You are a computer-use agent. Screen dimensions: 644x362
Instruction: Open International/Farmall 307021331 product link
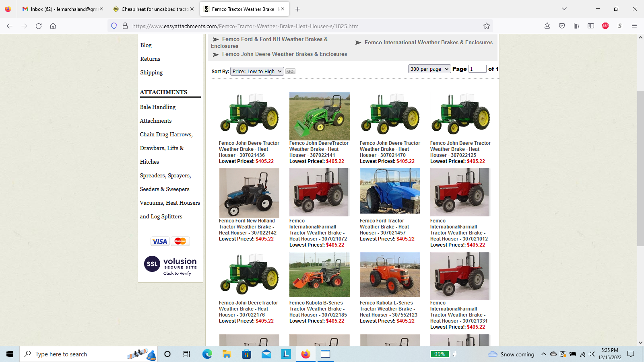(x=459, y=312)
